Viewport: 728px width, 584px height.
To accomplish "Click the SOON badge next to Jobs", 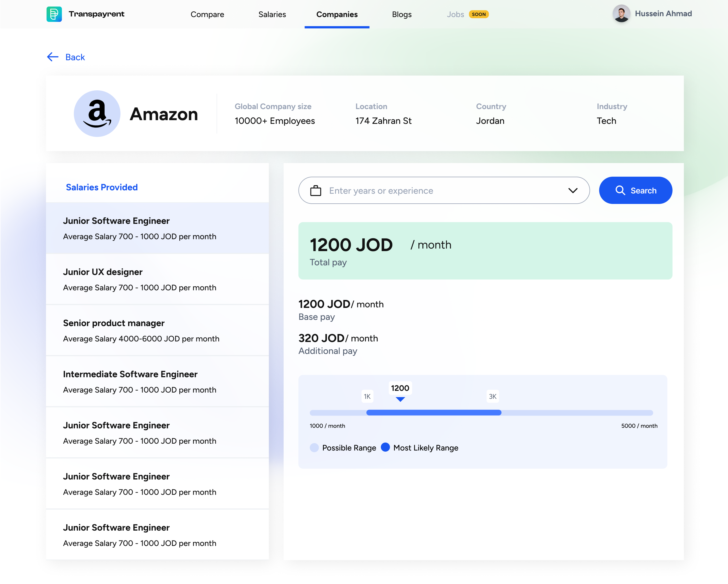I will coord(478,14).
